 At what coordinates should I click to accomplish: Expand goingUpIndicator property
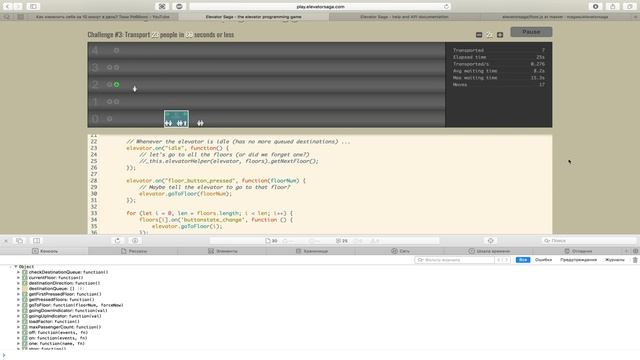pos(18,316)
